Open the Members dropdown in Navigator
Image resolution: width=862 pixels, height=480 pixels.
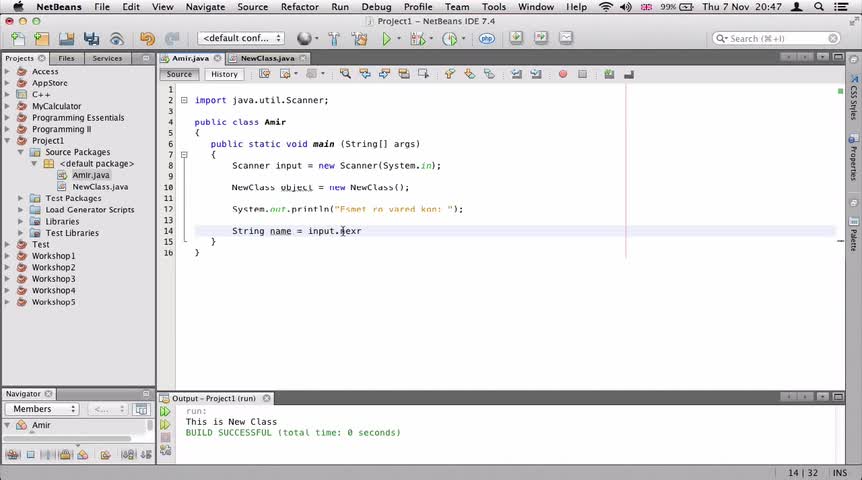point(42,409)
